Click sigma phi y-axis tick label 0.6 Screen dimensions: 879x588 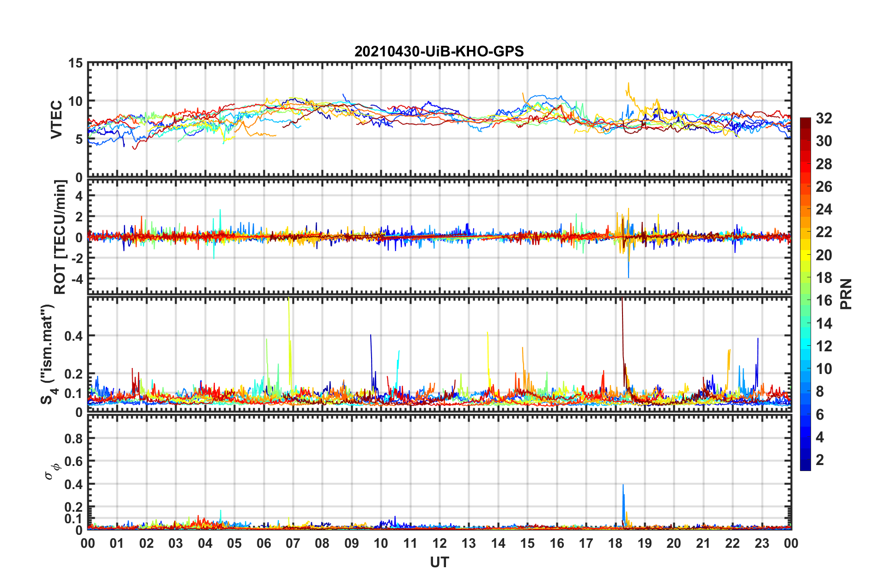tap(73, 461)
